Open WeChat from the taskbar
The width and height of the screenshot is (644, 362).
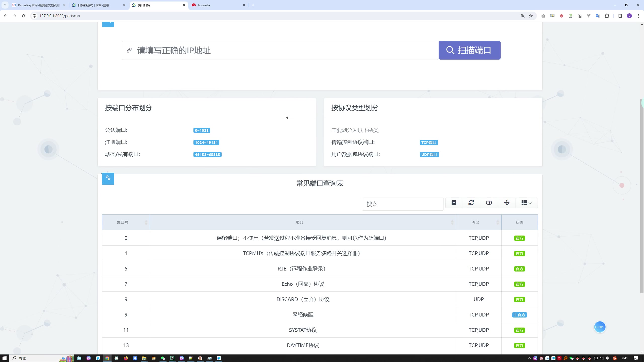coord(163,358)
